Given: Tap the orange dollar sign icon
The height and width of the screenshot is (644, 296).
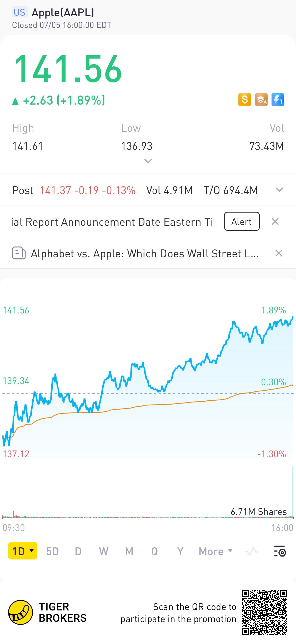Looking at the screenshot, I should pos(244,100).
